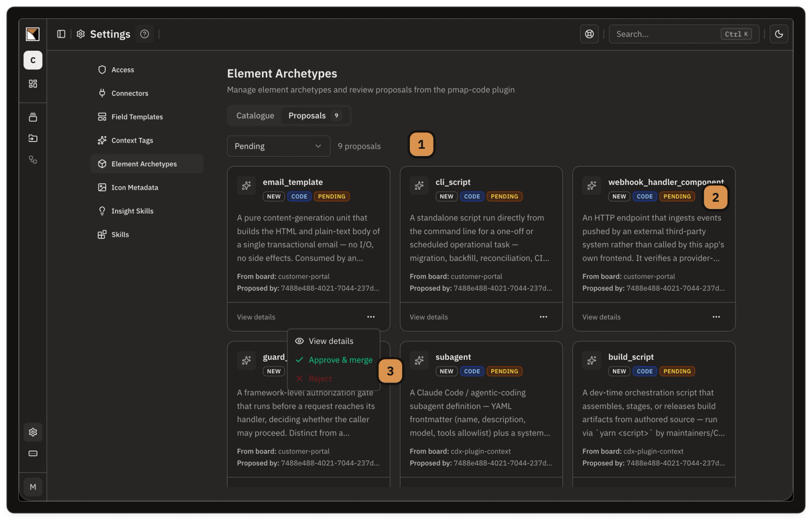The image size is (812, 520).
Task: Click the Connectors plug icon
Action: pos(102,93)
